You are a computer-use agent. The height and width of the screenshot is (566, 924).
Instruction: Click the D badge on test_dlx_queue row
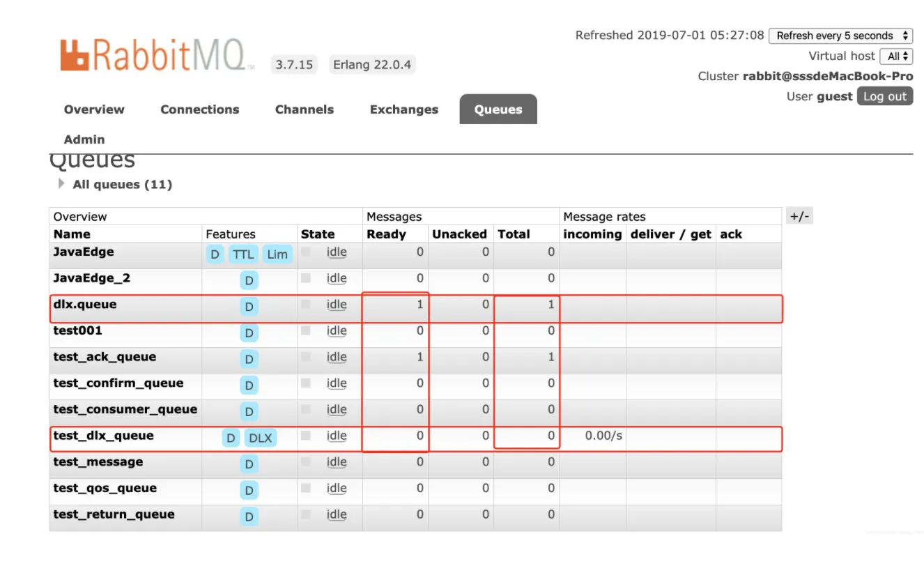[231, 438]
